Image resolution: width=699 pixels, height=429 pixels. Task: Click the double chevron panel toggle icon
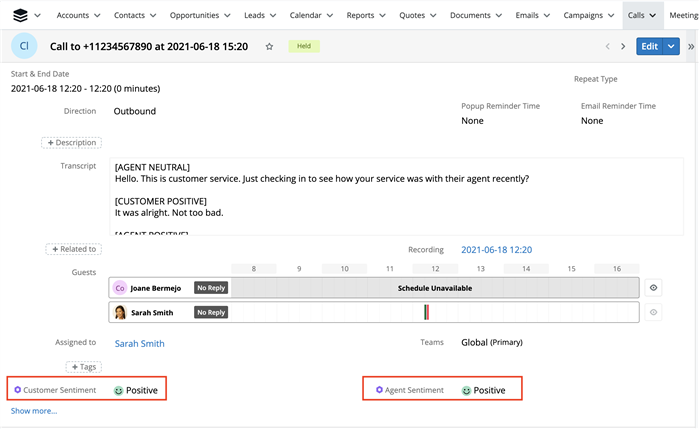pyautogui.click(x=691, y=47)
